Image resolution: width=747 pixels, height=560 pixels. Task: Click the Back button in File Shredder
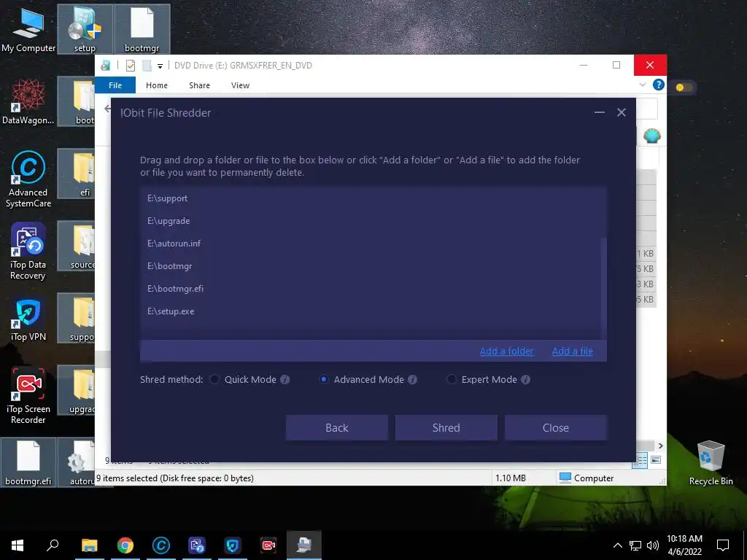[337, 427]
